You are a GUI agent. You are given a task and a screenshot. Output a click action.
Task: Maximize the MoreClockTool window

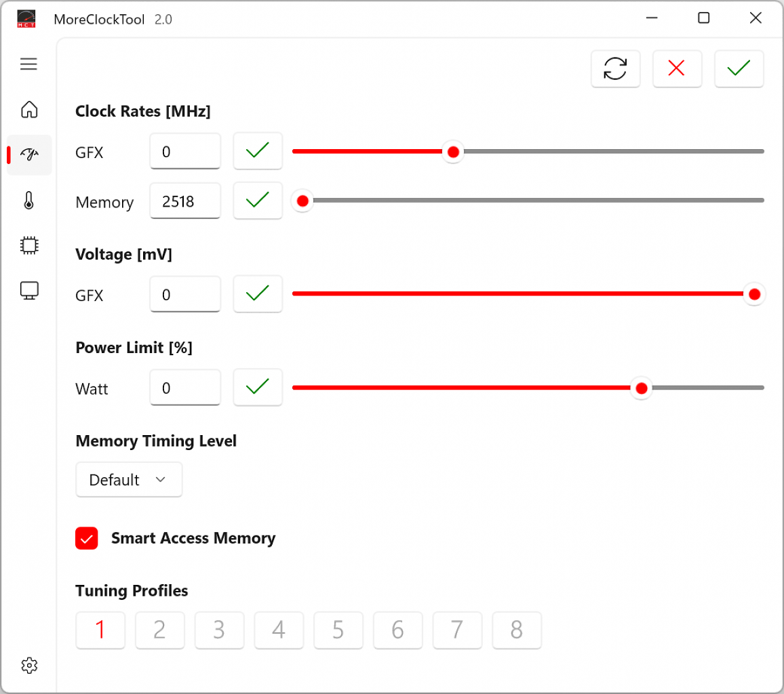(703, 18)
